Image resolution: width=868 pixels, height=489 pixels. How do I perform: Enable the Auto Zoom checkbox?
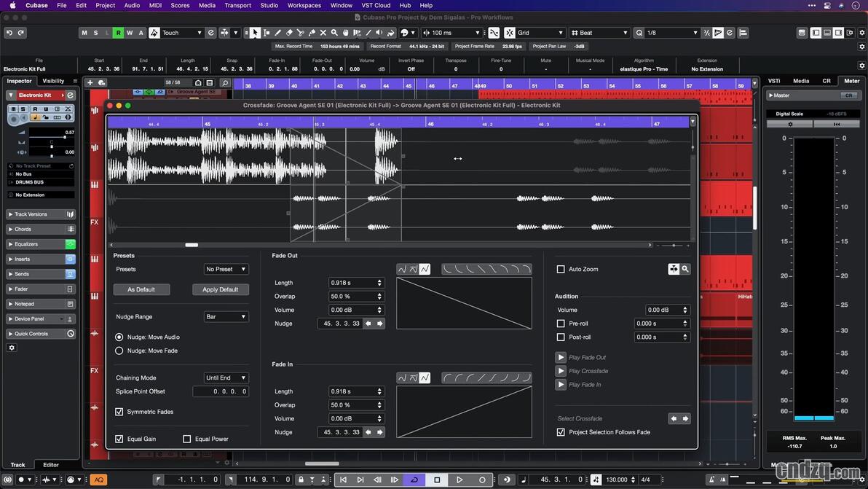(x=561, y=269)
